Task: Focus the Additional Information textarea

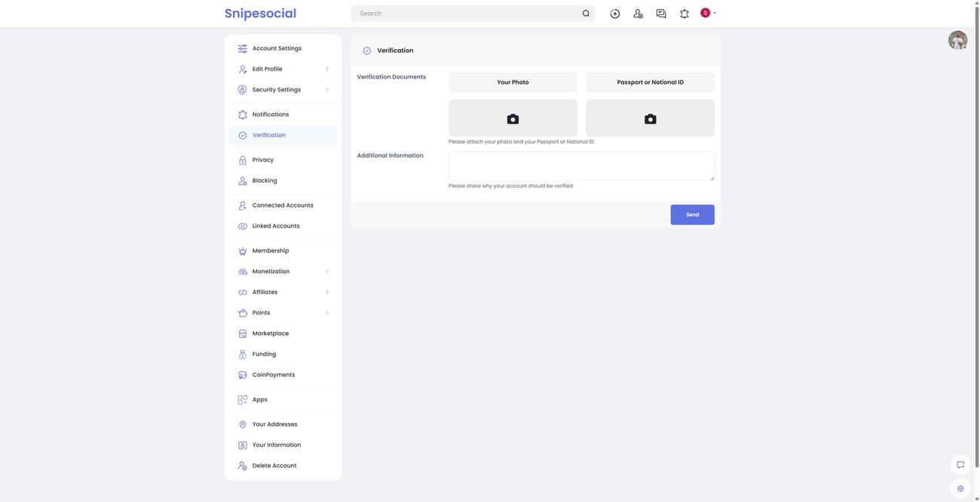Action: (x=581, y=166)
